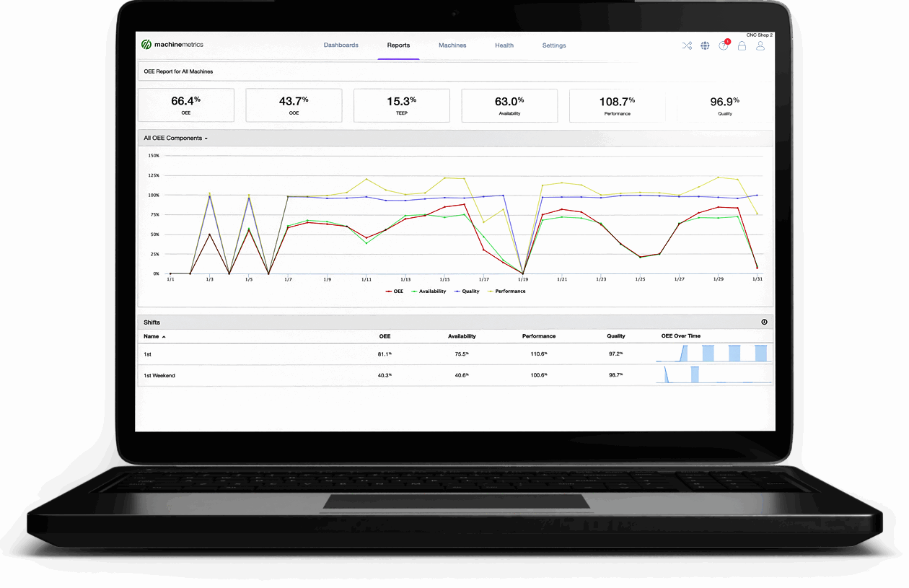
Task: Open the user profile icon
Action: point(760,45)
